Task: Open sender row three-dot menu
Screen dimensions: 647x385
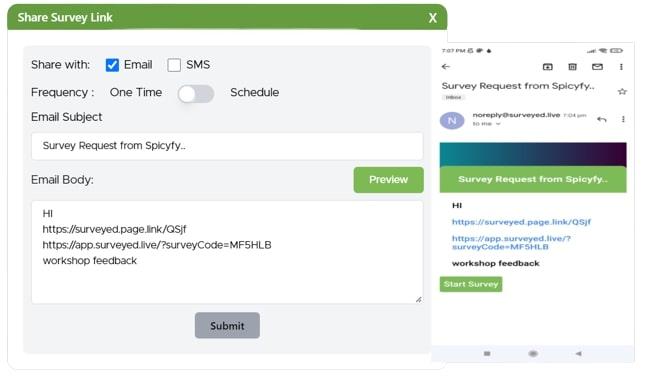Action: 623,119
